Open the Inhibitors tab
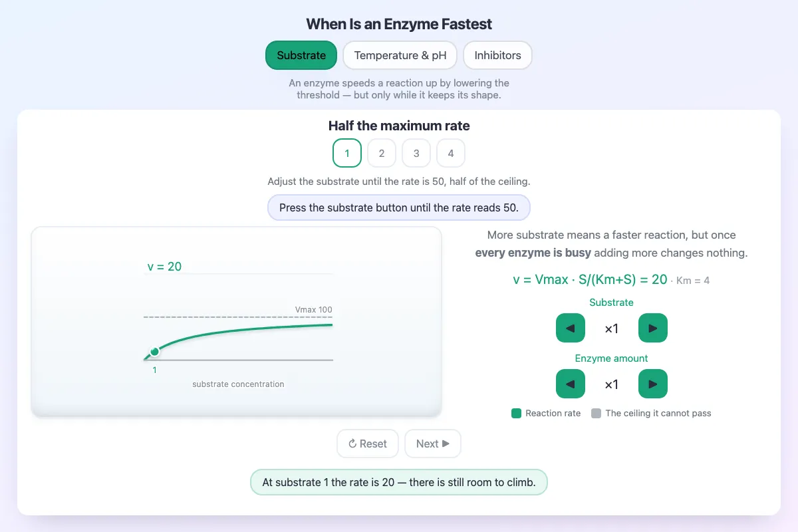This screenshot has height=532, width=798. coord(497,55)
